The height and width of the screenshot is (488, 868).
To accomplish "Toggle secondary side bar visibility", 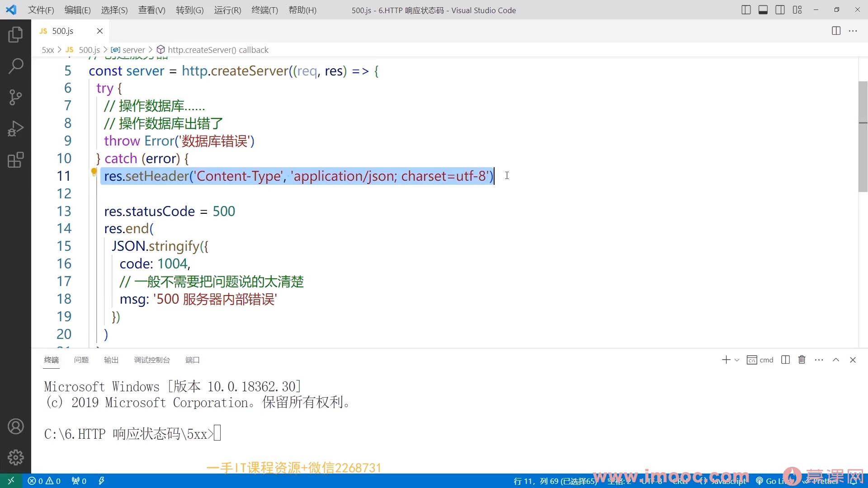I will point(780,10).
